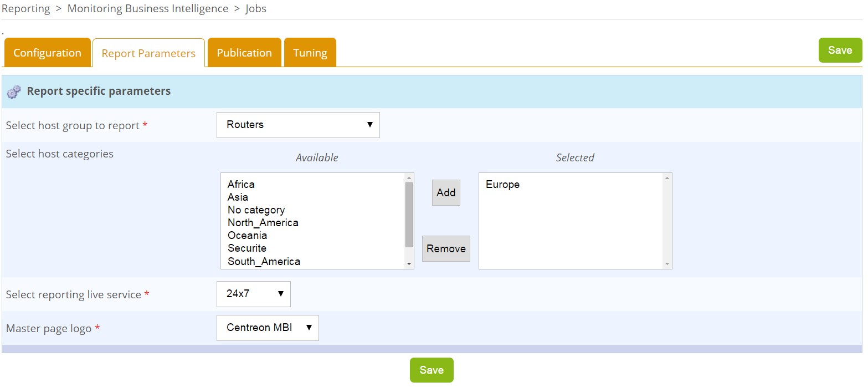Expand the Master page logo dropdown
The width and height of the screenshot is (868, 387).
coord(268,328)
